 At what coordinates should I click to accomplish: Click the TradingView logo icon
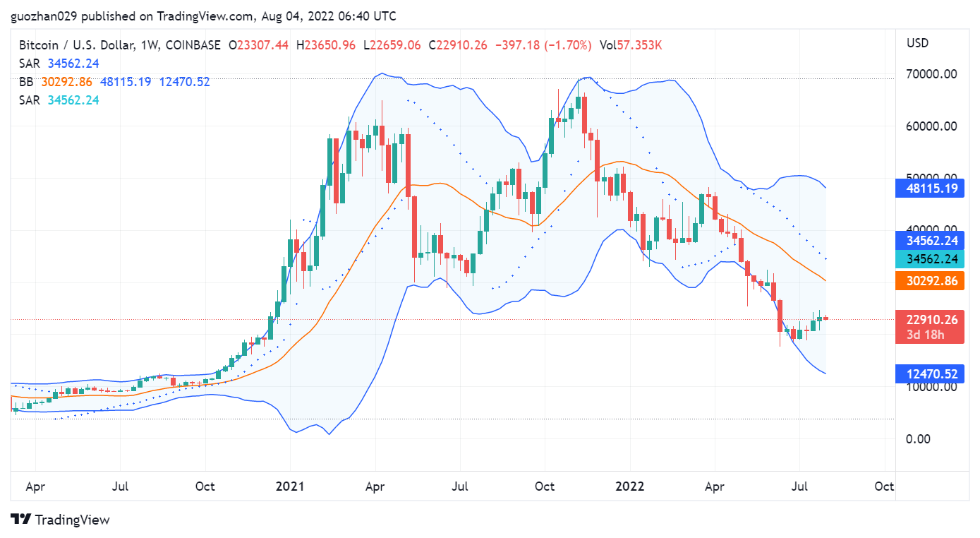[21, 520]
